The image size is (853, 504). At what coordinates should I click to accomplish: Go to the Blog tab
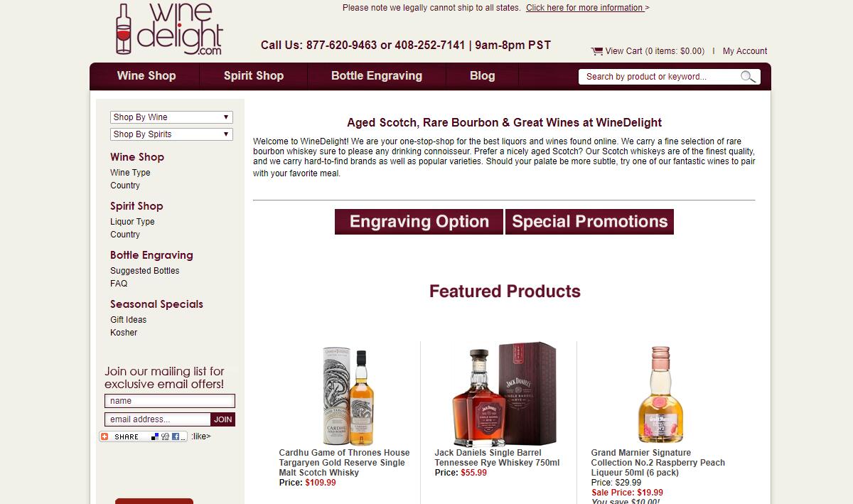(482, 76)
